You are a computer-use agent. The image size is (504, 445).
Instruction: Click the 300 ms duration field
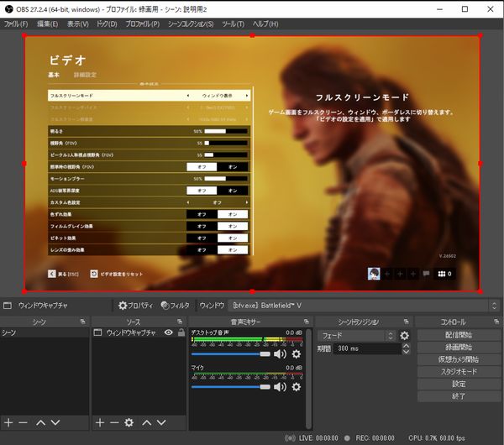(x=367, y=348)
